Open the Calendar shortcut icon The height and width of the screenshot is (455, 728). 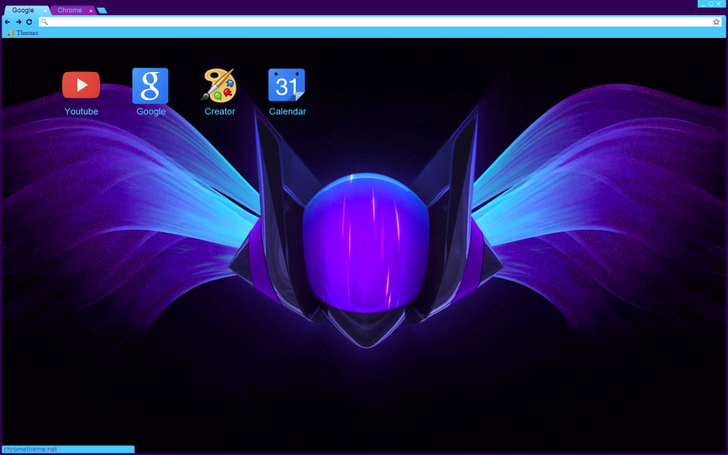(286, 85)
